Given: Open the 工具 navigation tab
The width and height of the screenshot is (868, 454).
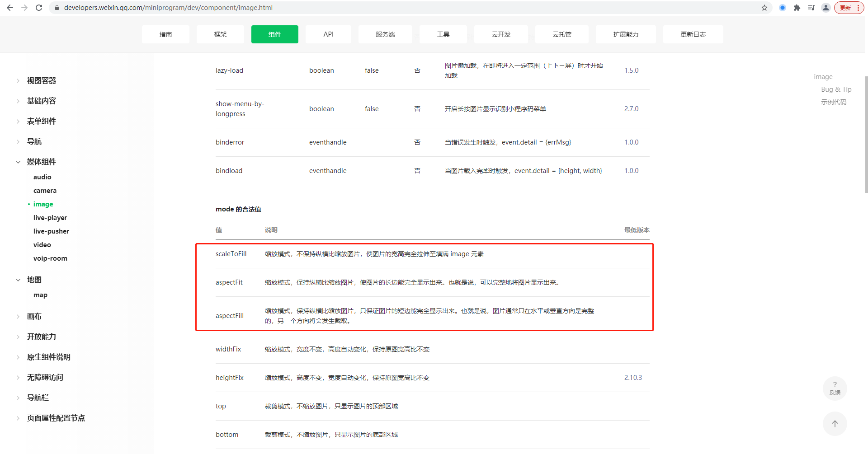Looking at the screenshot, I should tap(443, 34).
